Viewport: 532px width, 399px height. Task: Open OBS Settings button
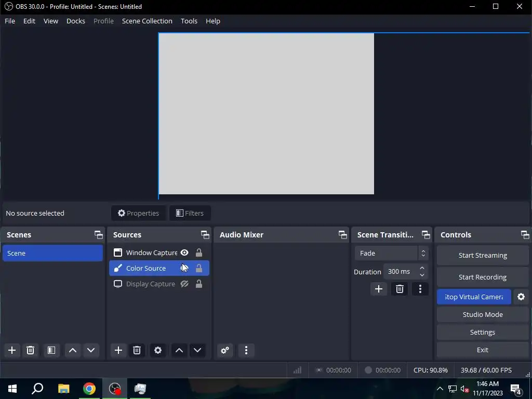pyautogui.click(x=483, y=332)
